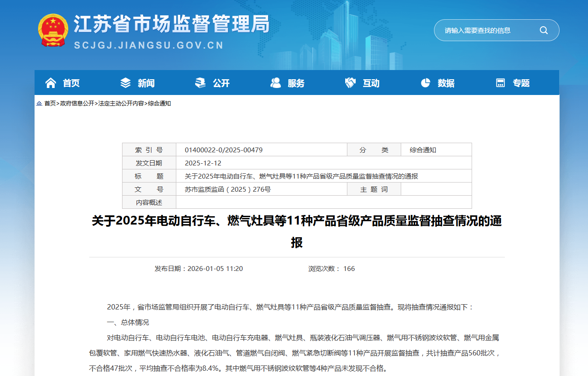
Task: Open the 数据 navigation menu
Action: point(446,83)
